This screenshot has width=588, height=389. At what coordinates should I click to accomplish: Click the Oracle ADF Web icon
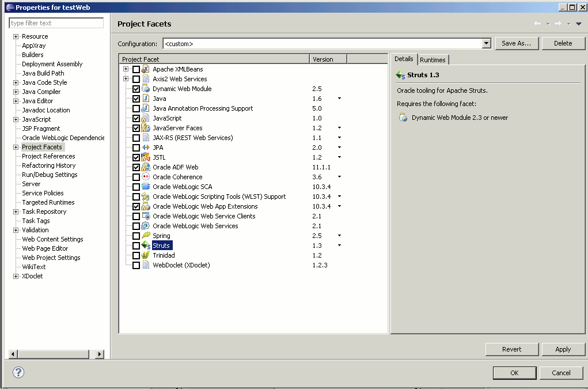pos(146,167)
